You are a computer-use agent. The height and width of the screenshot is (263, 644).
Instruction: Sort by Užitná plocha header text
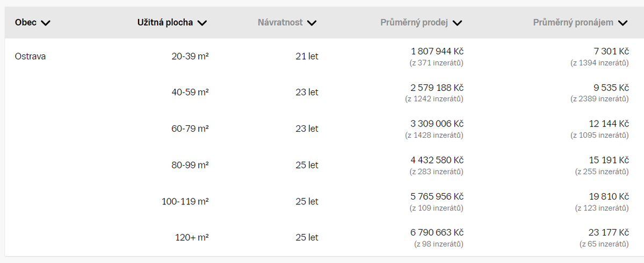pyautogui.click(x=167, y=23)
